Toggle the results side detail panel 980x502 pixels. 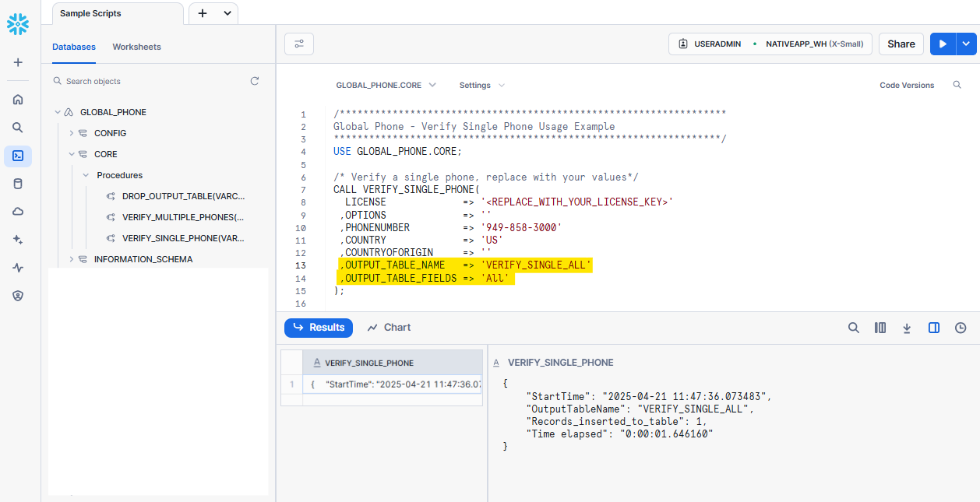point(934,328)
